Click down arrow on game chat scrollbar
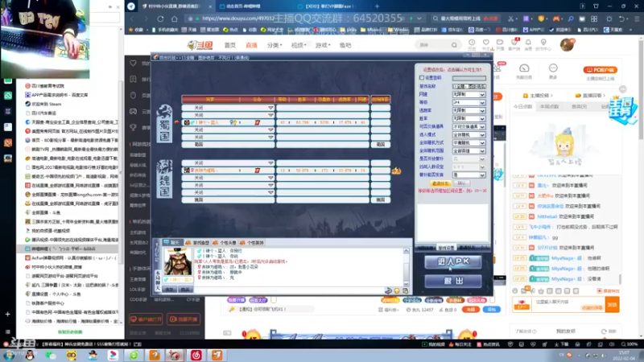The height and width of the screenshot is (362, 644). pyautogui.click(x=407, y=284)
